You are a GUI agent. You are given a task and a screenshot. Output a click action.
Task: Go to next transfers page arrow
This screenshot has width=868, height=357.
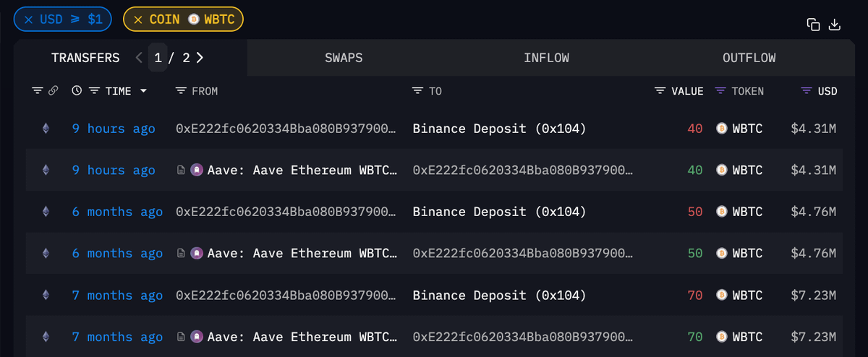(x=200, y=58)
